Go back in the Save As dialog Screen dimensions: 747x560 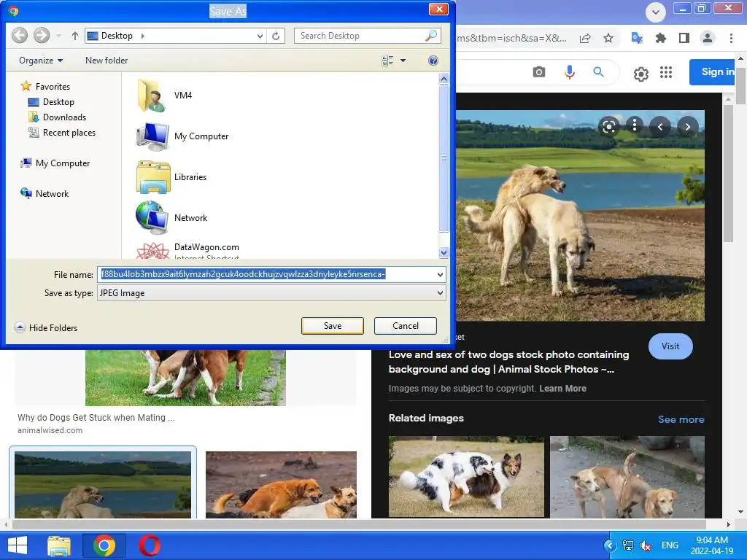coord(20,35)
